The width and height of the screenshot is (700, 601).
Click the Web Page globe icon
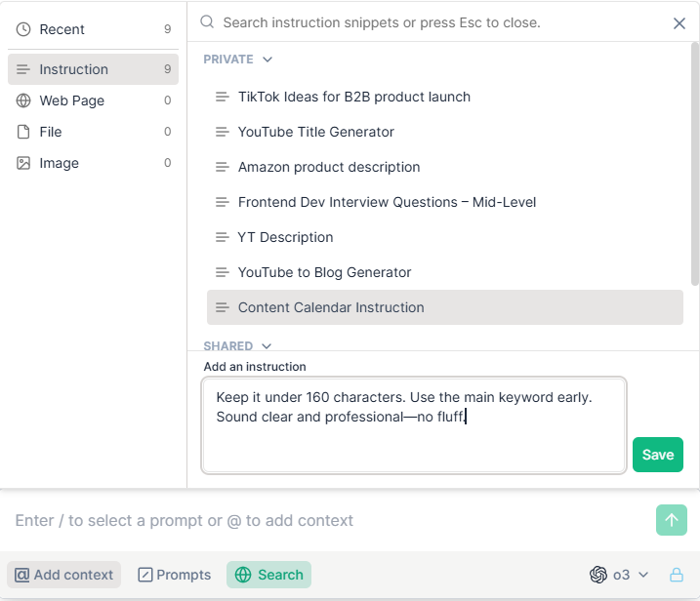23,100
